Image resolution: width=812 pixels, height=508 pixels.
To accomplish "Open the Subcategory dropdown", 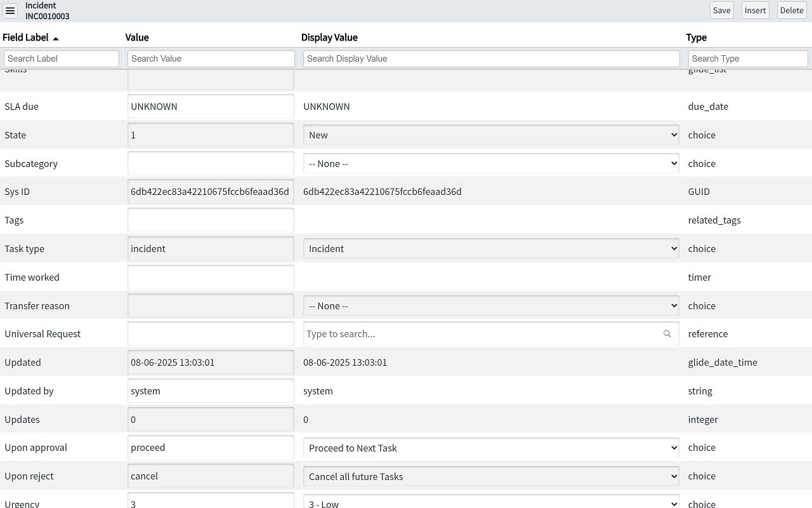I will (490, 164).
